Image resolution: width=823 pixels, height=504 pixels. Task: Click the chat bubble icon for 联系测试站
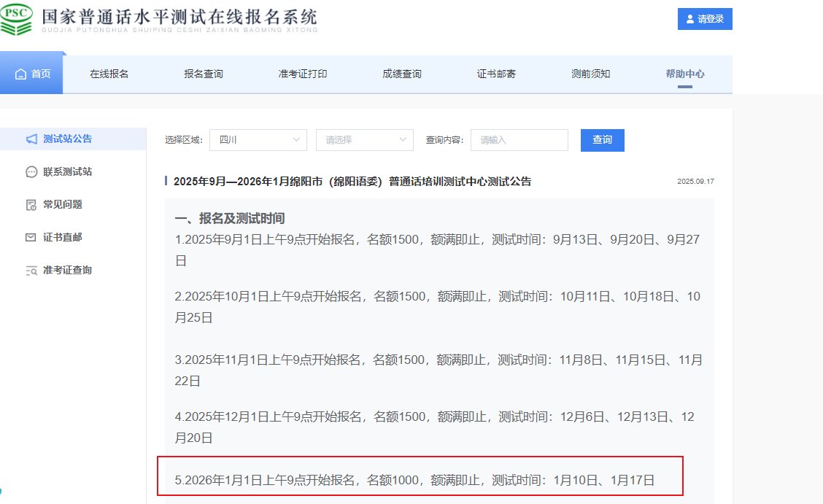(x=31, y=172)
